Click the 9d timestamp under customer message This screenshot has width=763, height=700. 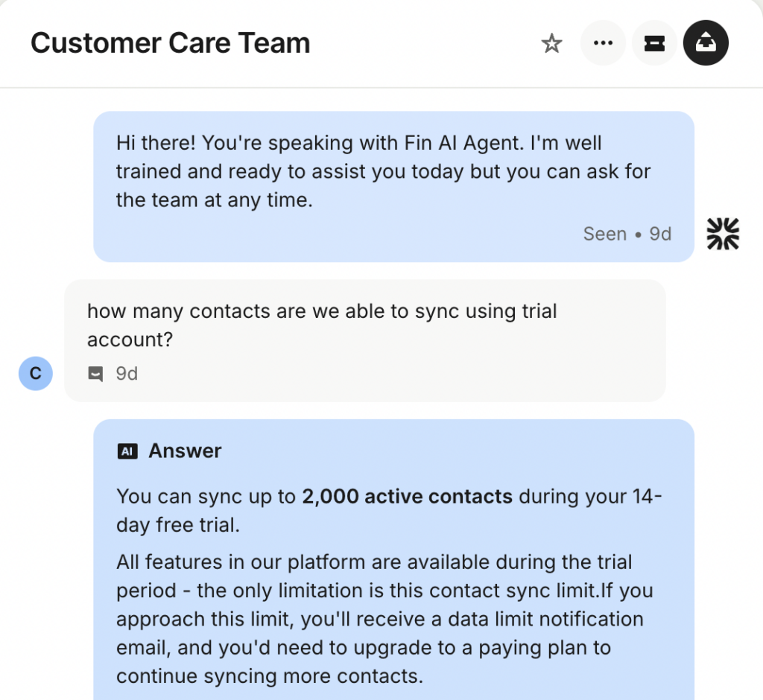(x=127, y=374)
